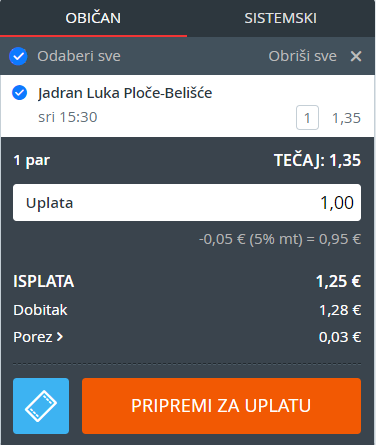Viewport: 376px width, 445px height.
Task: Click the Porez label
Action: (33, 337)
